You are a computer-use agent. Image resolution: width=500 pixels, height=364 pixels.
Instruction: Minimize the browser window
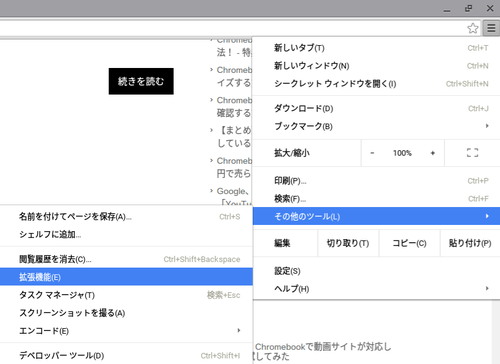pos(447,9)
